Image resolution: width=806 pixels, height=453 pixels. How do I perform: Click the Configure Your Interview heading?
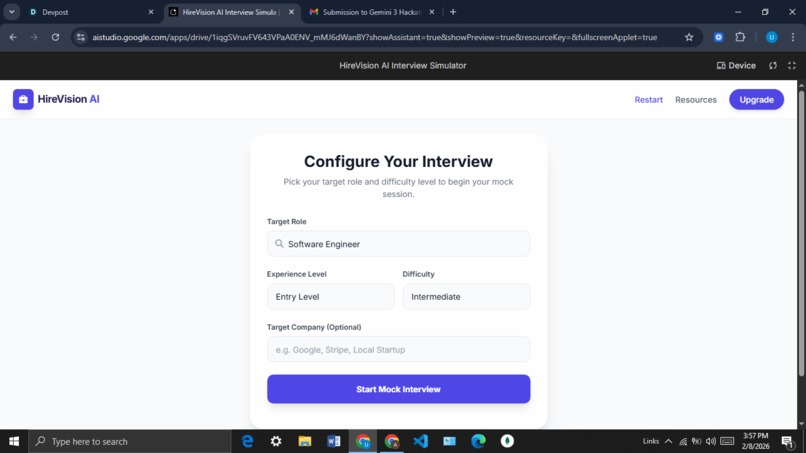[x=398, y=161]
